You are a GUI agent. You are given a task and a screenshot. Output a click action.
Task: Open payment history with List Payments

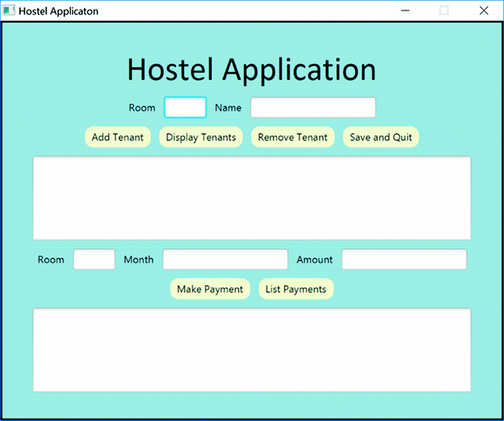pyautogui.click(x=296, y=289)
